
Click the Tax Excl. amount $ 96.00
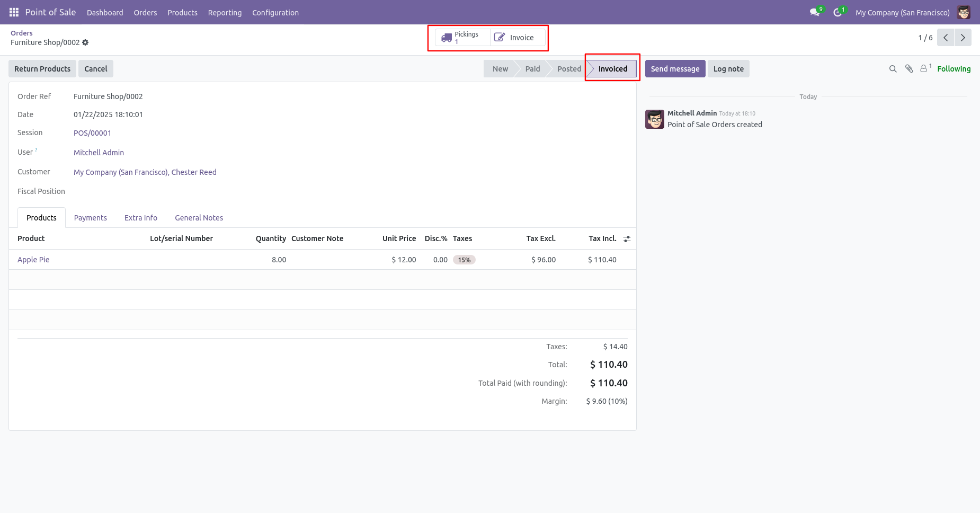click(544, 260)
